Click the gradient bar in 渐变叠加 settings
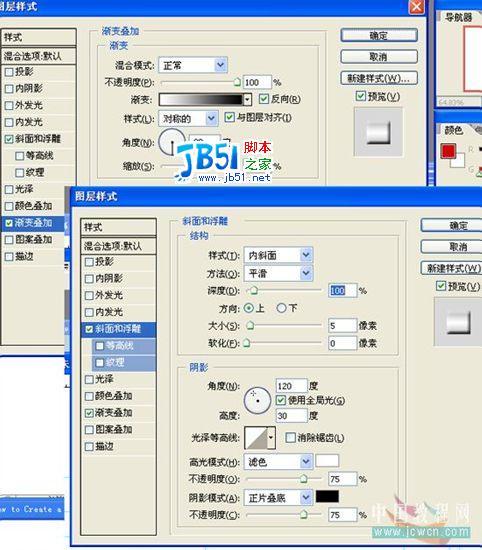The height and width of the screenshot is (550, 482). pyautogui.click(x=201, y=99)
